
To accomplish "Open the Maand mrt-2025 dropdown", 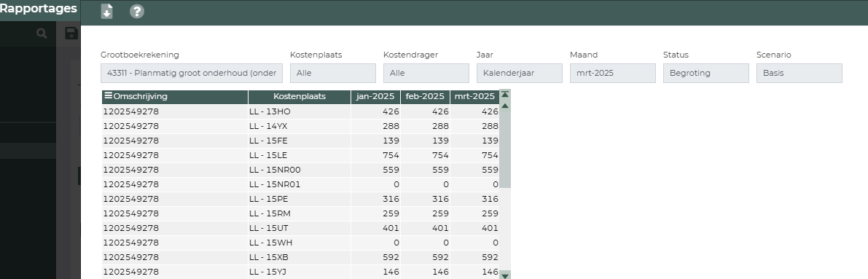I will coord(613,73).
